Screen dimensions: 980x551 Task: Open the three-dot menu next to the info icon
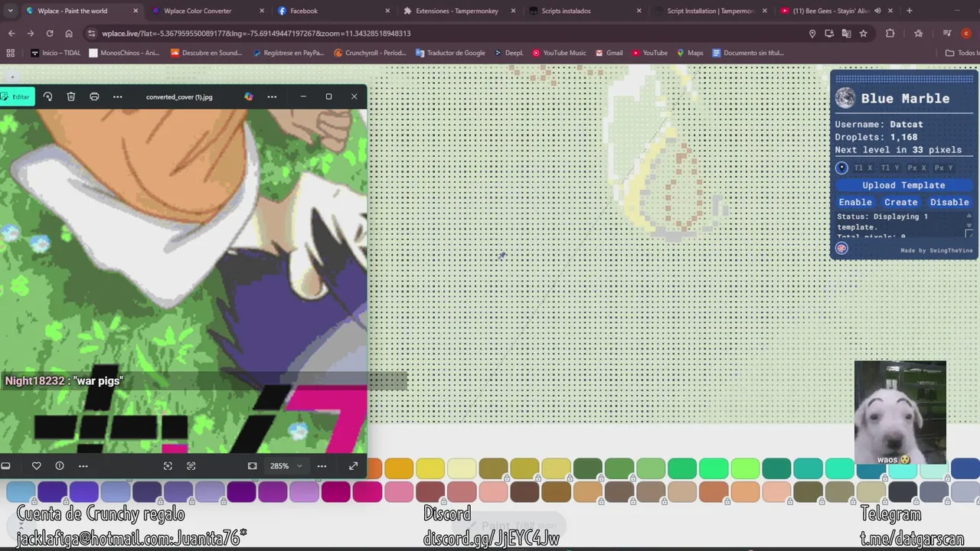pos(83,465)
